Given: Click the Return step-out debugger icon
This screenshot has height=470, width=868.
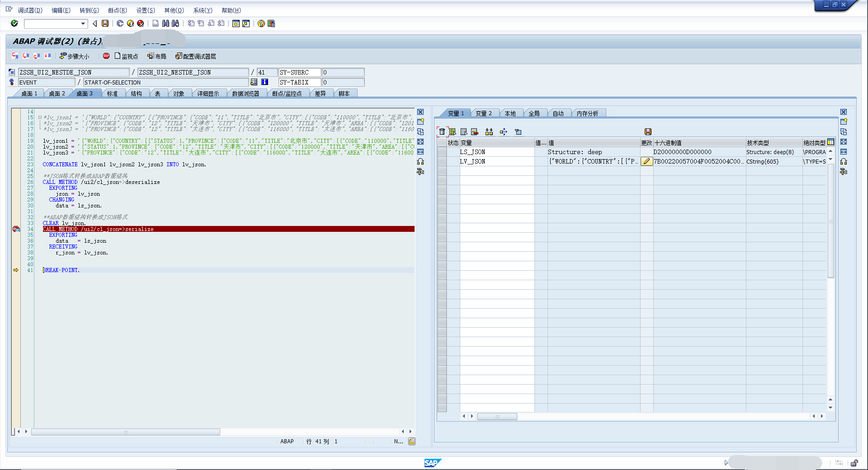Looking at the screenshot, I should pyautogui.click(x=37, y=56).
